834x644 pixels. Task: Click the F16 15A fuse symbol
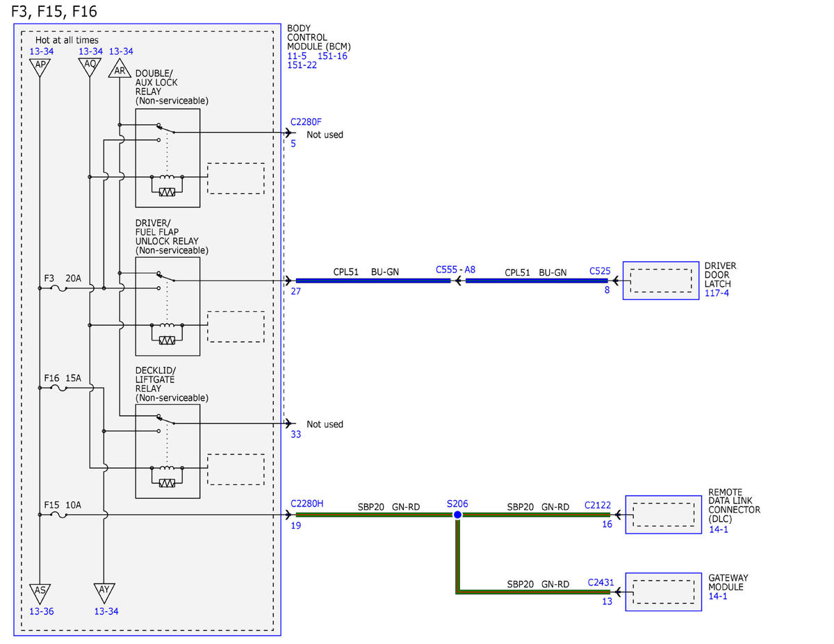coord(59,388)
